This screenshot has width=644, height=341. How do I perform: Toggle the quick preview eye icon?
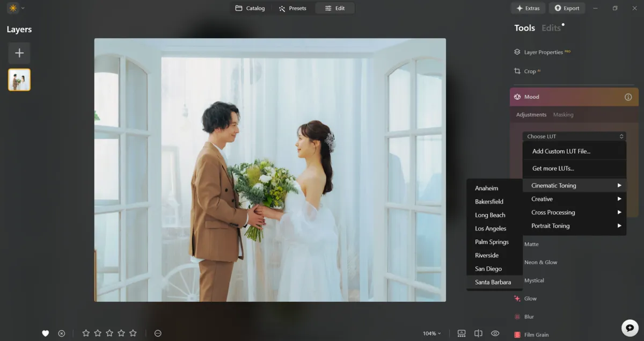[495, 333]
